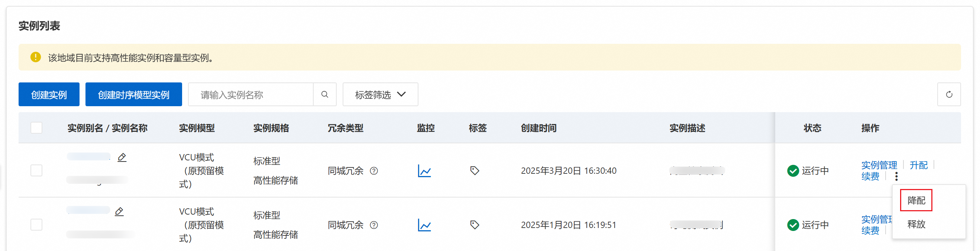This screenshot has height=251, width=980.
Task: Select all instances with header checkbox
Action: click(x=36, y=128)
